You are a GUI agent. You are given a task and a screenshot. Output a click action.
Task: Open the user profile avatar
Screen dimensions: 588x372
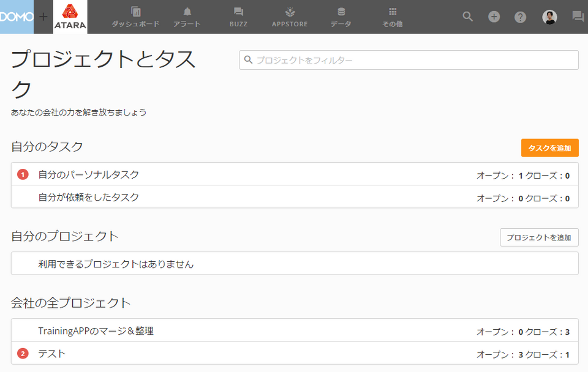[x=549, y=17]
